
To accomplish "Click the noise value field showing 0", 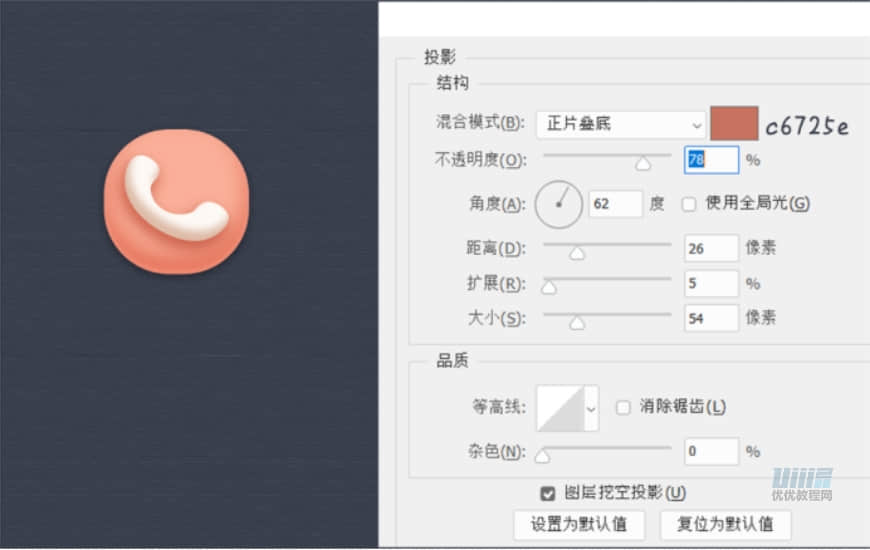I will [x=711, y=451].
